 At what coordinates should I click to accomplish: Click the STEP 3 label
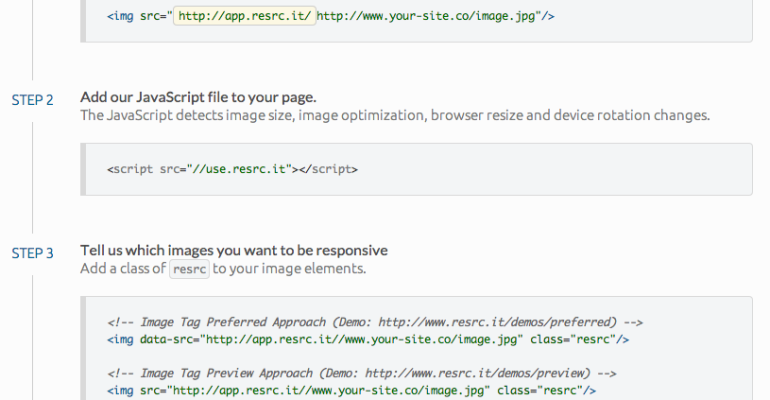pyautogui.click(x=32, y=253)
